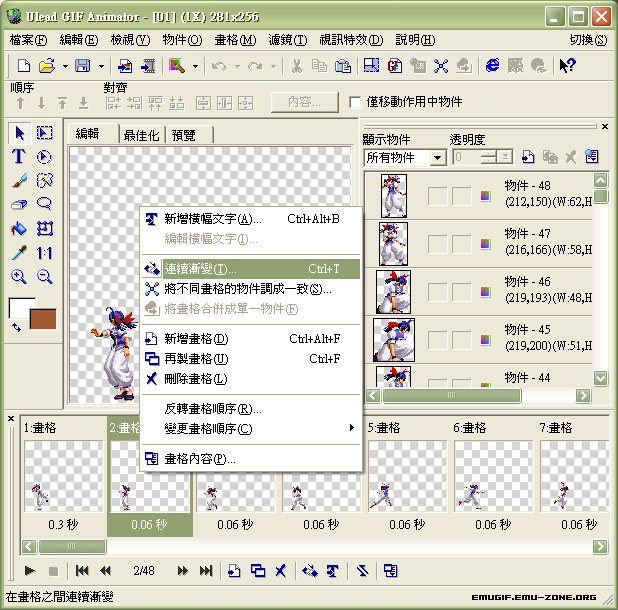Viewport: 618px width, 610px height.
Task: Toggle the second checkbox for 物件 - 47
Action: tap(462, 244)
